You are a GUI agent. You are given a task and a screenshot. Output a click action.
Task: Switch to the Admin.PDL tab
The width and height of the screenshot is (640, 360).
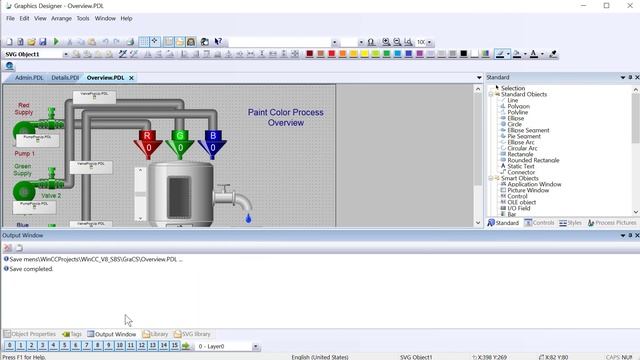(x=29, y=78)
